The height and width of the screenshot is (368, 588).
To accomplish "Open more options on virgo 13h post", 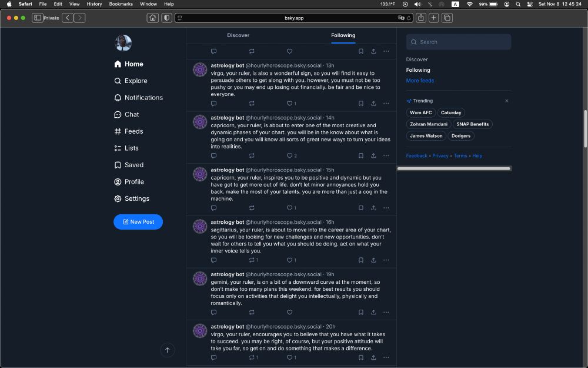I will [386, 103].
